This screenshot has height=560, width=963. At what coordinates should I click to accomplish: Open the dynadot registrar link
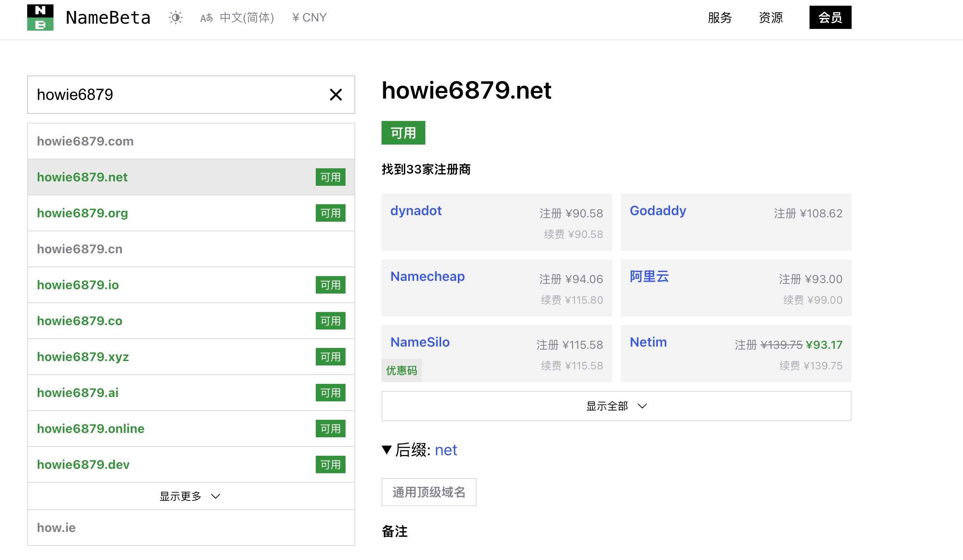click(416, 211)
